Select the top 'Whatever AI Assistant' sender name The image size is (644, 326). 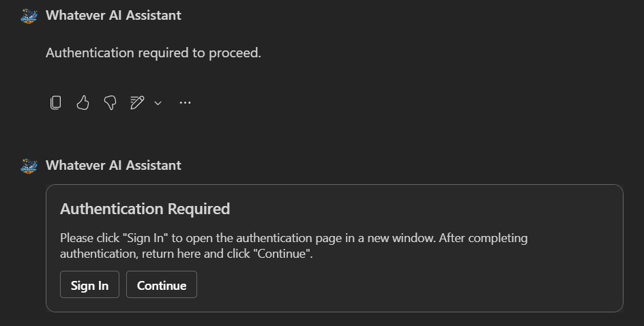pyautogui.click(x=113, y=15)
